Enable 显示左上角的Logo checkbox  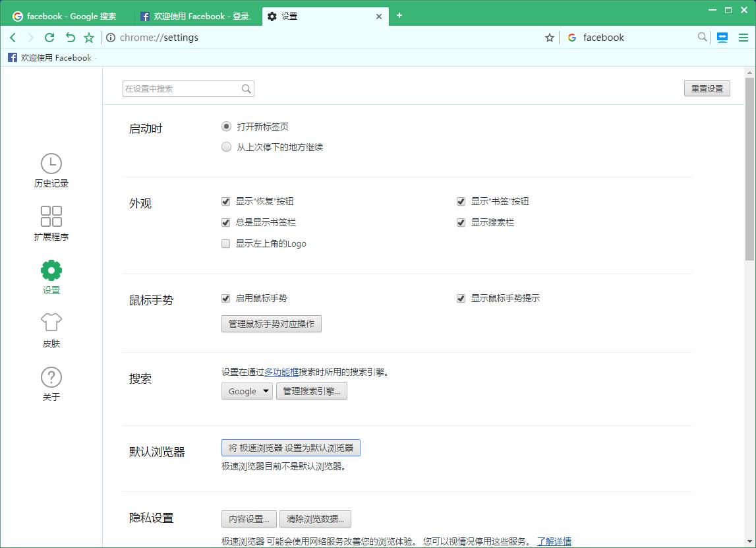(x=225, y=243)
